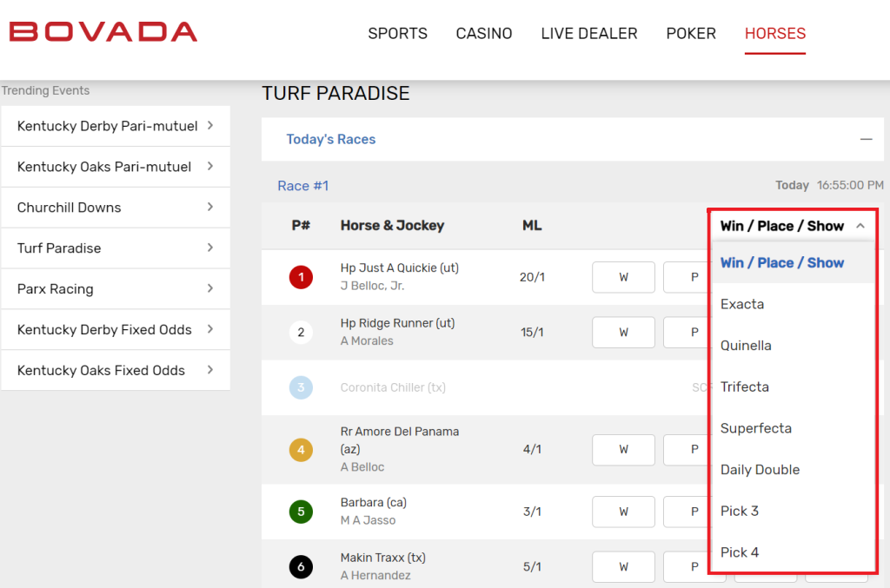Click chevron beside Turf Paradise
Viewport: 890px width, 588px height.
tap(210, 248)
